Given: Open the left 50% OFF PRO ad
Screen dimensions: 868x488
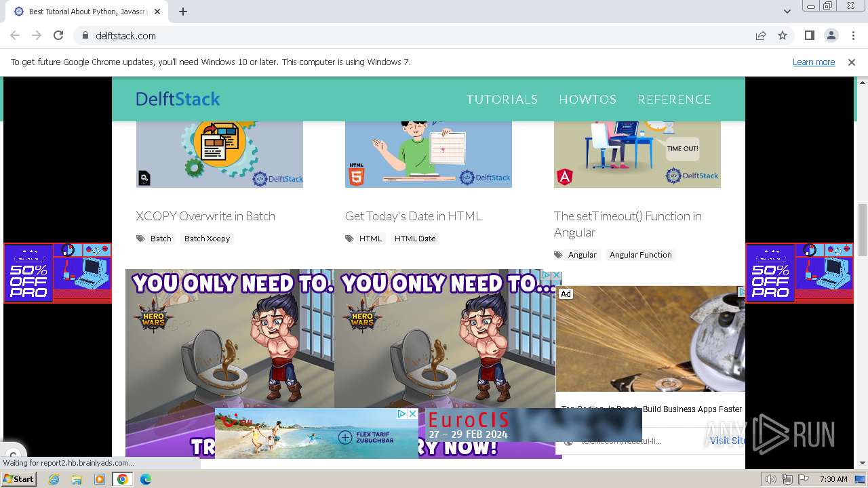Looking at the screenshot, I should 58,273.
